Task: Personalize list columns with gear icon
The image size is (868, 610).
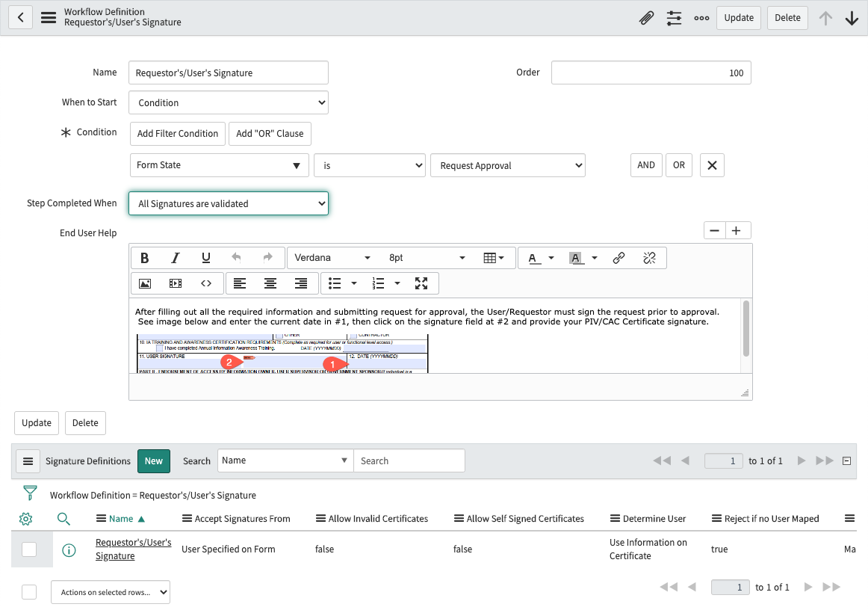Action: (25, 519)
